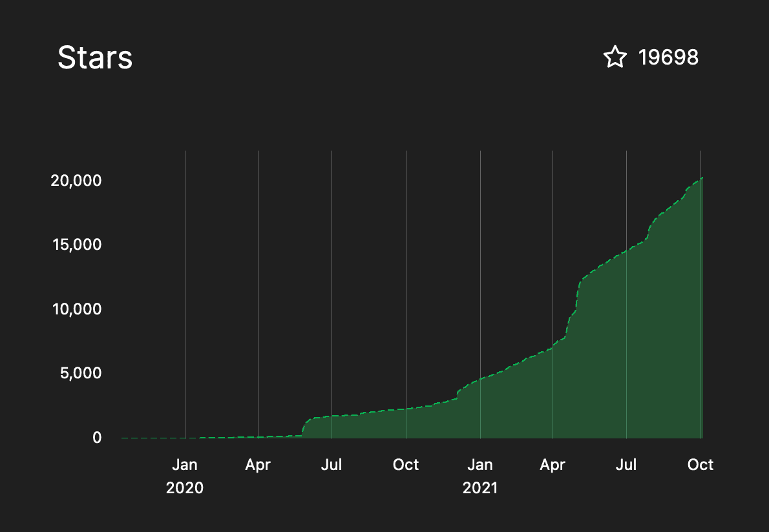The height and width of the screenshot is (532, 769).
Task: Click the last Oct x-axis label
Action: (x=701, y=465)
